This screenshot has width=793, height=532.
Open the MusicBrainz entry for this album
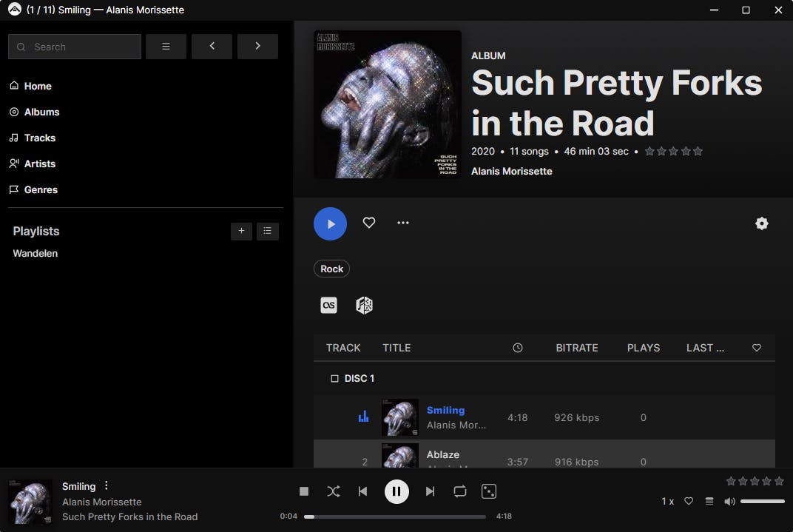(363, 305)
